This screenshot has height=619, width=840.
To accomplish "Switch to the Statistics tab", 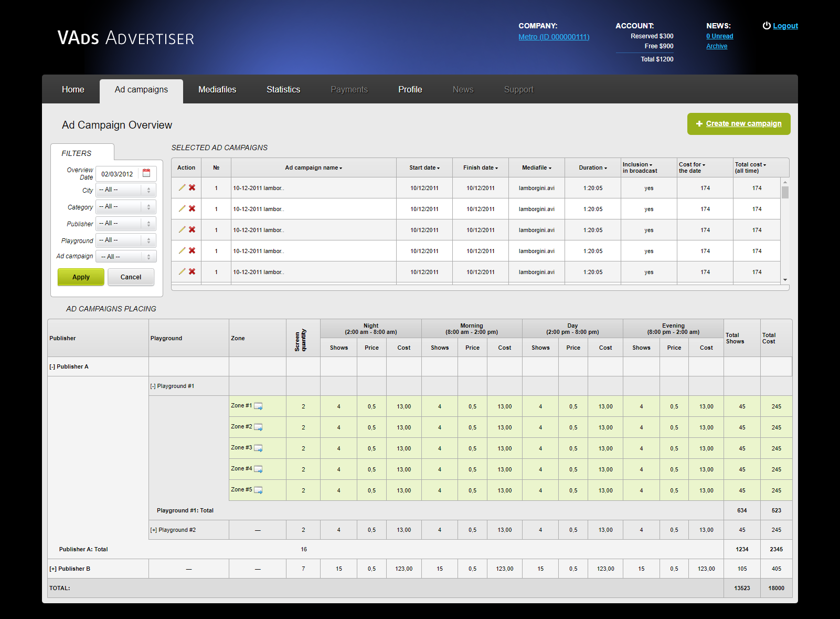I will pyautogui.click(x=283, y=89).
